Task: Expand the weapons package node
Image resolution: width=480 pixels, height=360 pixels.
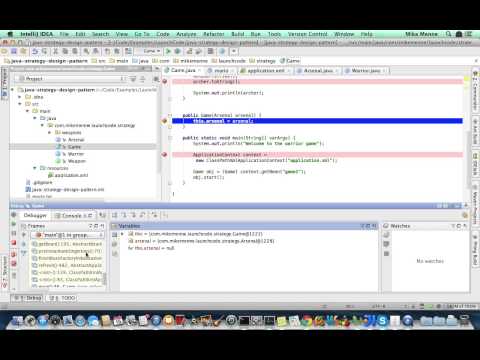Action: coord(49,132)
